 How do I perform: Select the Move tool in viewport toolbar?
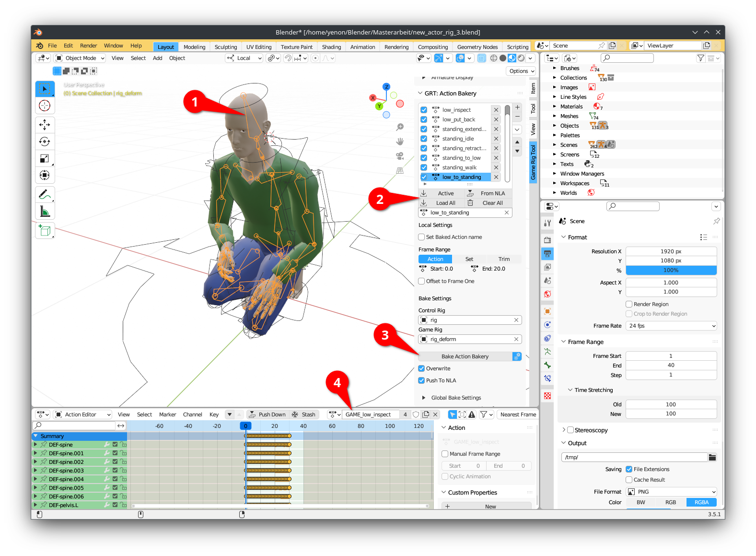45,125
